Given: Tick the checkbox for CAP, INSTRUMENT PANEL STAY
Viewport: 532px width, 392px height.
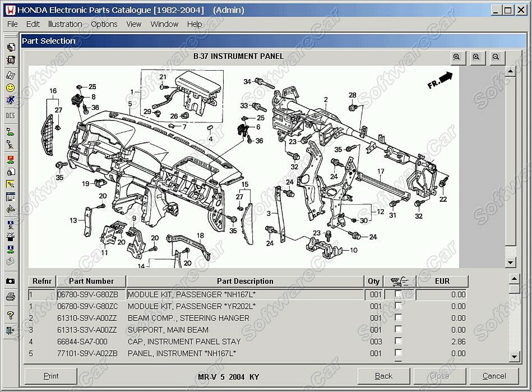Looking at the screenshot, I should 399,341.
